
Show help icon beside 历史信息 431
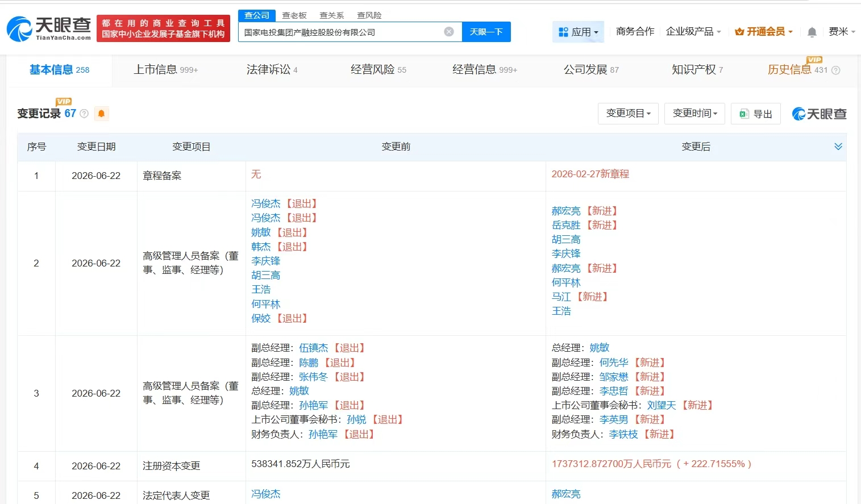point(835,70)
